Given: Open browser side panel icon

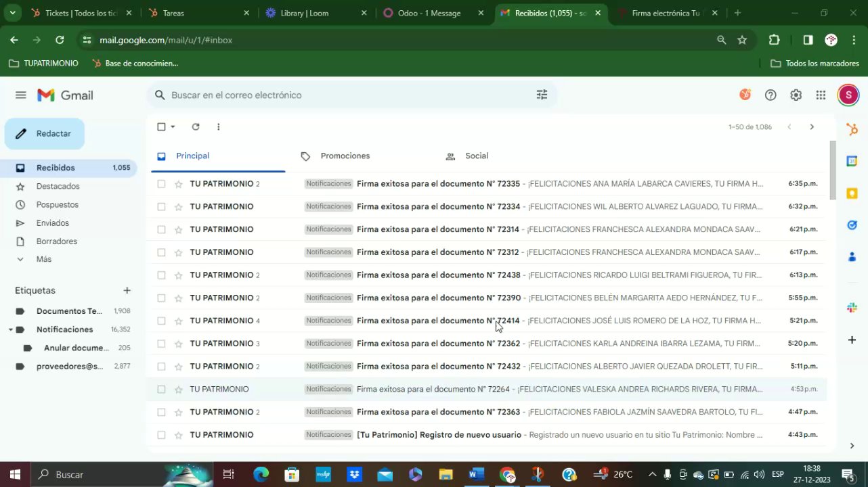Looking at the screenshot, I should coord(808,40).
